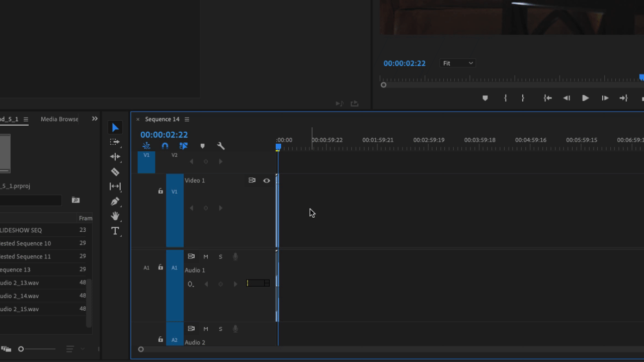
Task: Toggle Snap in the timeline
Action: coord(165,146)
